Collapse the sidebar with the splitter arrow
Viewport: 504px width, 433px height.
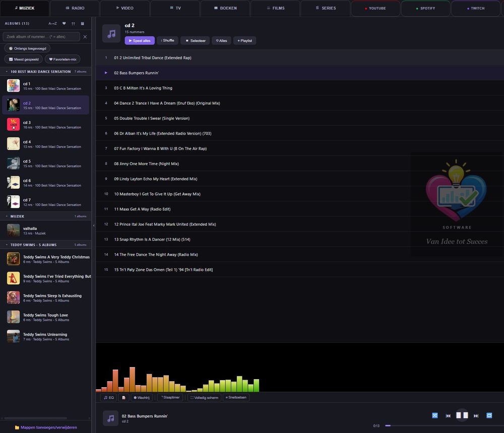click(94, 225)
